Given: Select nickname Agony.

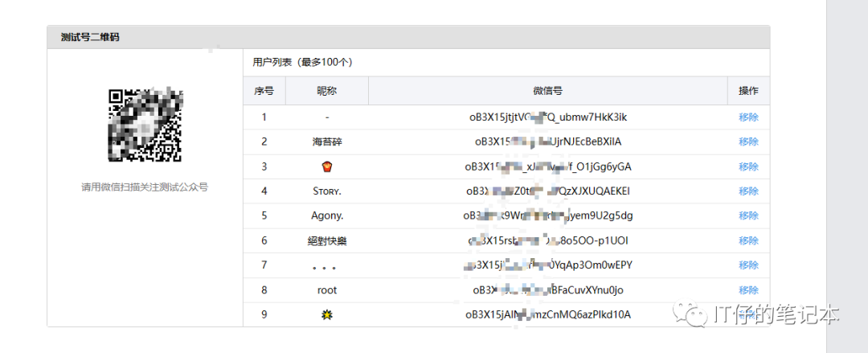Looking at the screenshot, I should (326, 215).
